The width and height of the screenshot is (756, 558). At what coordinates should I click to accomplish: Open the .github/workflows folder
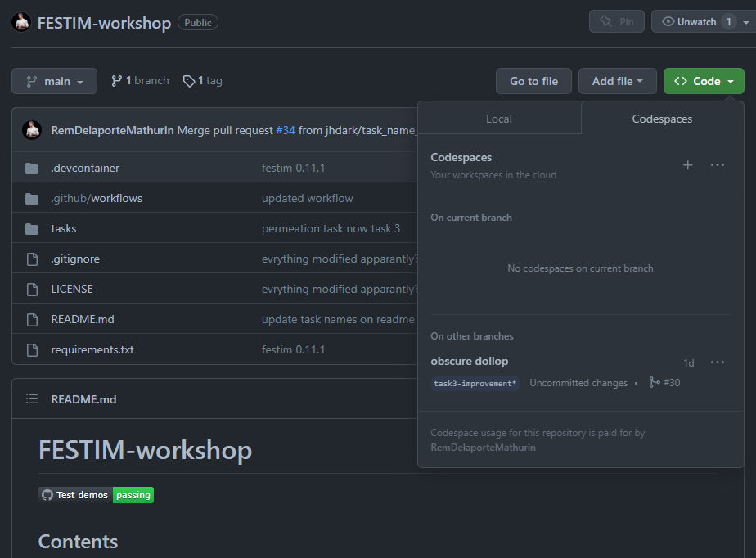tap(97, 198)
